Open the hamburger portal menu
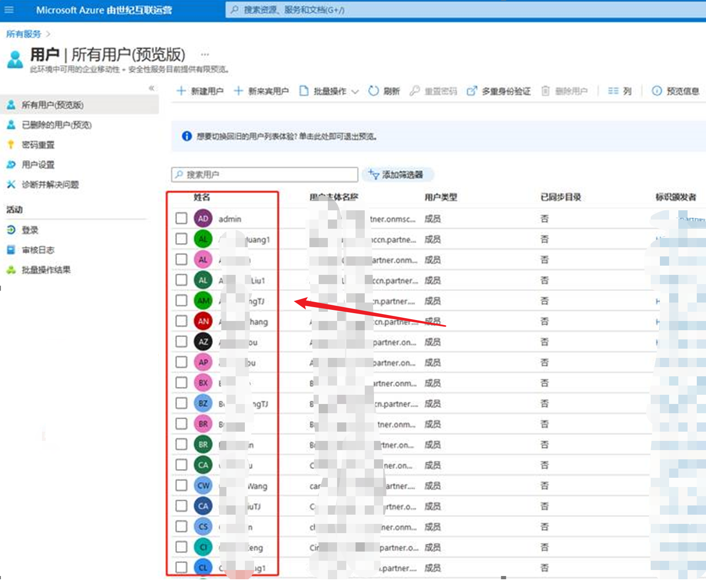 [x=9, y=10]
